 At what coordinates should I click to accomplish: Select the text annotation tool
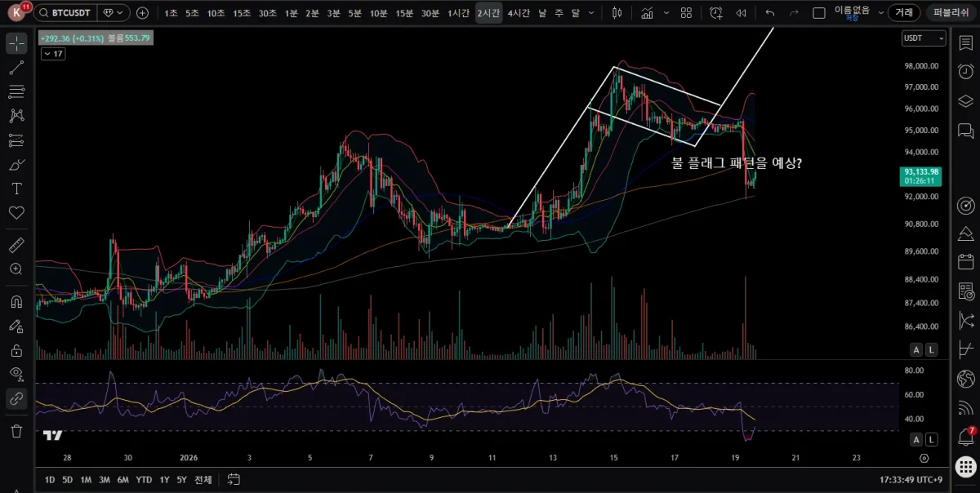16,189
